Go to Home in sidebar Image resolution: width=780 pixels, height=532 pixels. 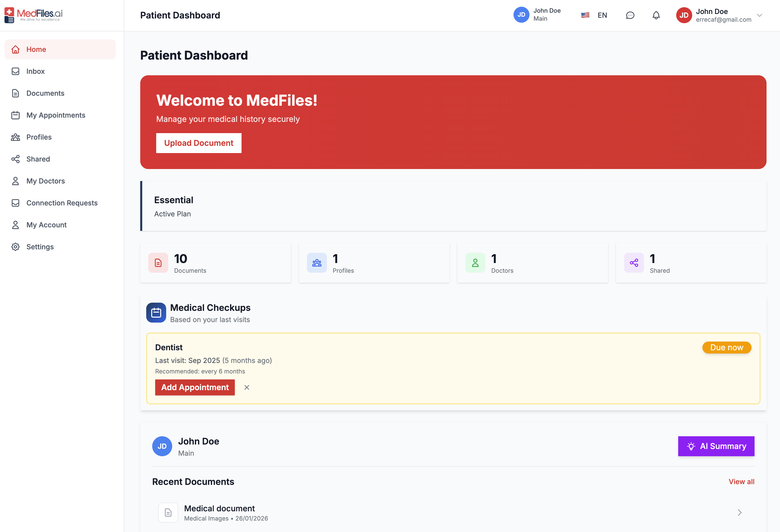60,49
